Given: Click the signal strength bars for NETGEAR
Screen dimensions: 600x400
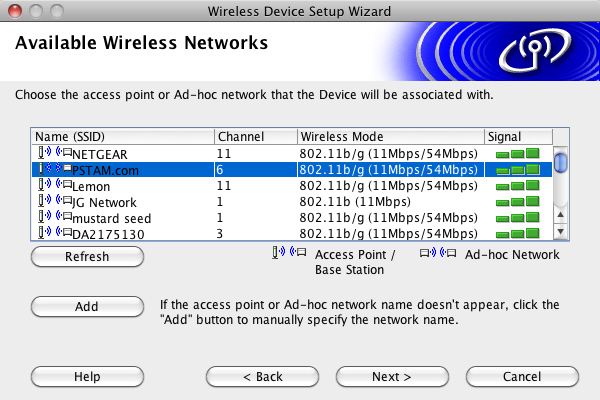Looking at the screenshot, I should coord(517,153).
